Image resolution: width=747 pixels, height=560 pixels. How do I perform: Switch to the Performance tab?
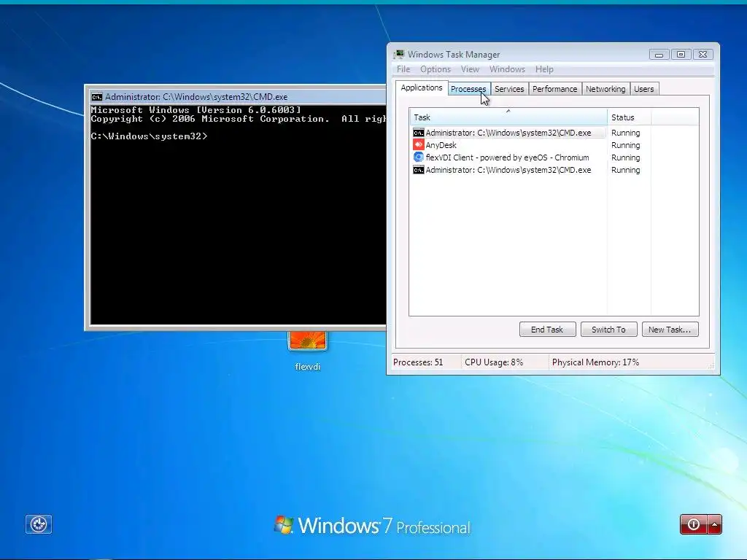pos(554,89)
